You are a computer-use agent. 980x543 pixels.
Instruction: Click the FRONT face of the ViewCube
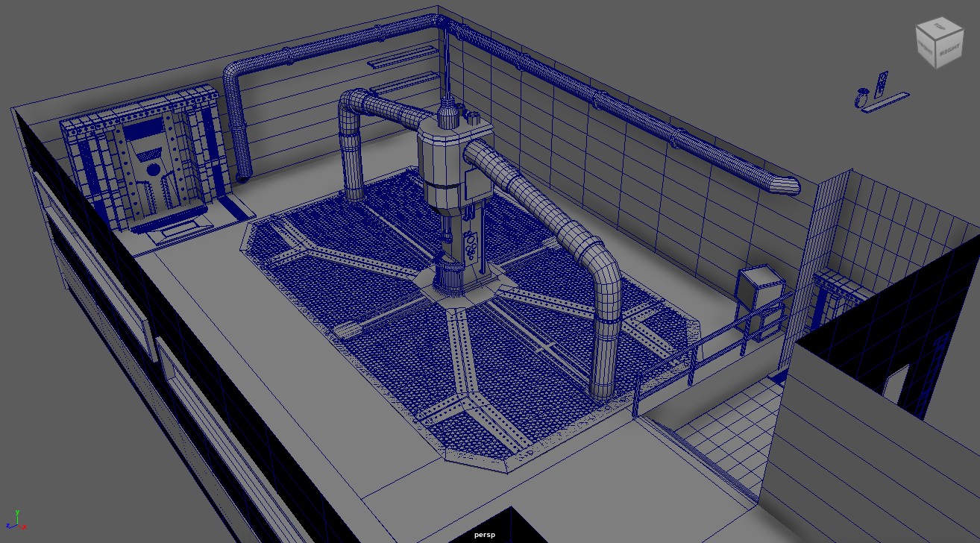tap(925, 48)
